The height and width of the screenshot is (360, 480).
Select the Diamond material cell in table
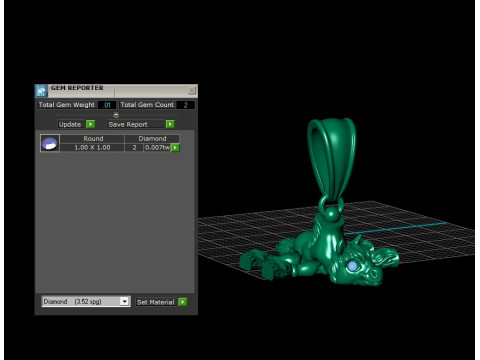[x=152, y=139]
